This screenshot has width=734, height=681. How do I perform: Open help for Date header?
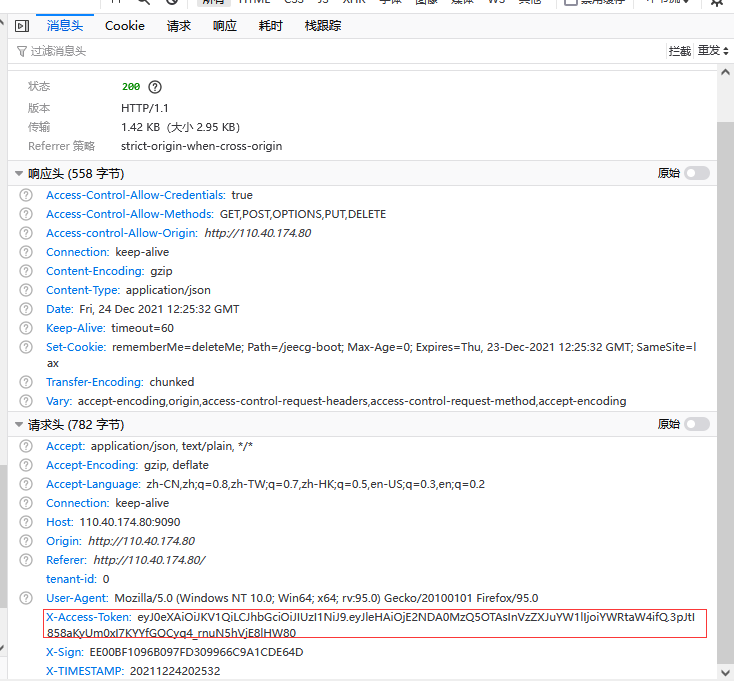coord(26,309)
